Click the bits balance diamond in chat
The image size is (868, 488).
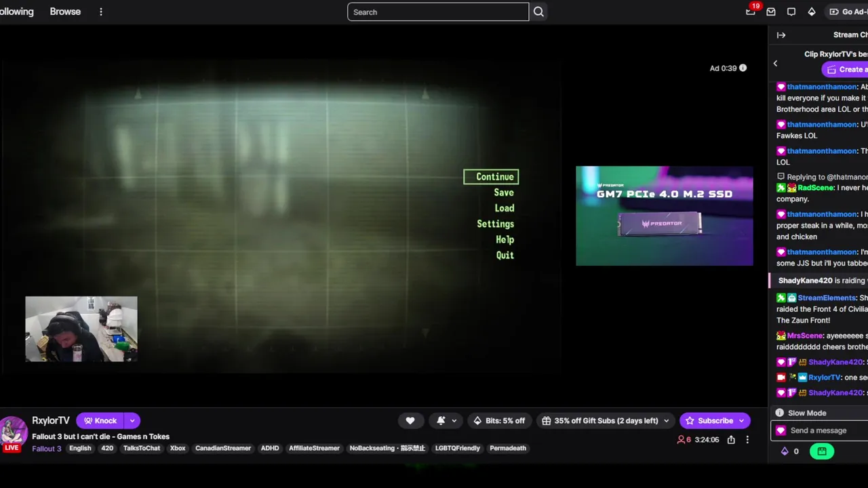[x=785, y=451]
